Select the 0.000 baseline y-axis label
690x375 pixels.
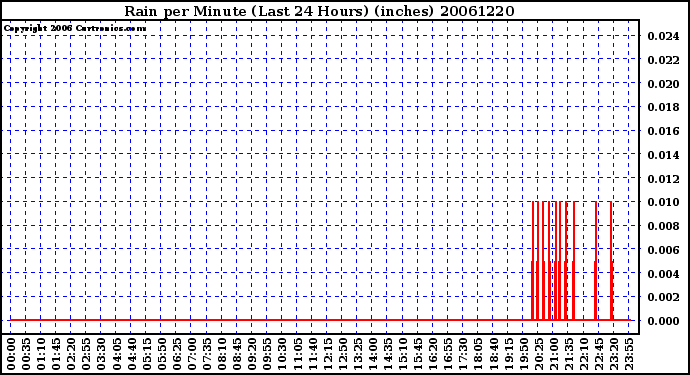click(663, 321)
